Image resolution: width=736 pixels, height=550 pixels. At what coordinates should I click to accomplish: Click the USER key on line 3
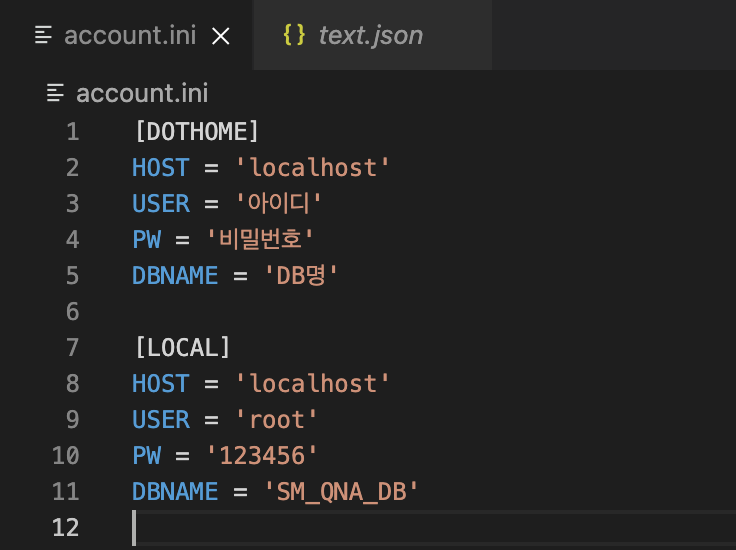pyautogui.click(x=161, y=204)
